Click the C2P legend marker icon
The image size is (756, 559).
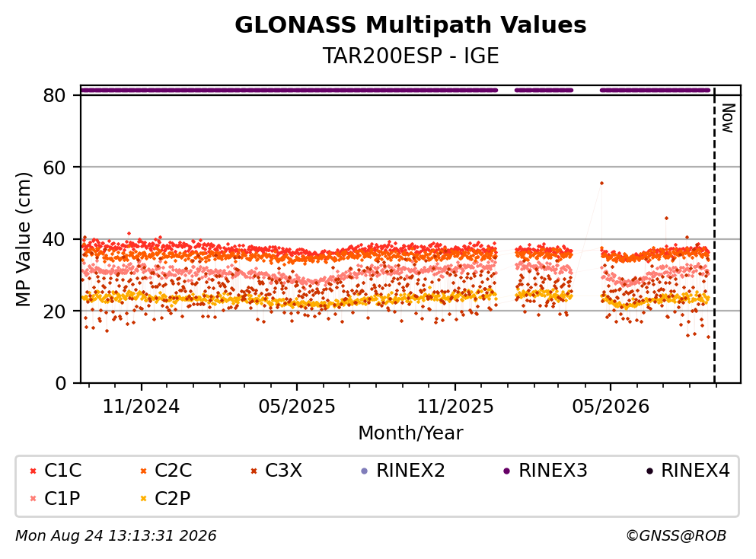point(143,499)
